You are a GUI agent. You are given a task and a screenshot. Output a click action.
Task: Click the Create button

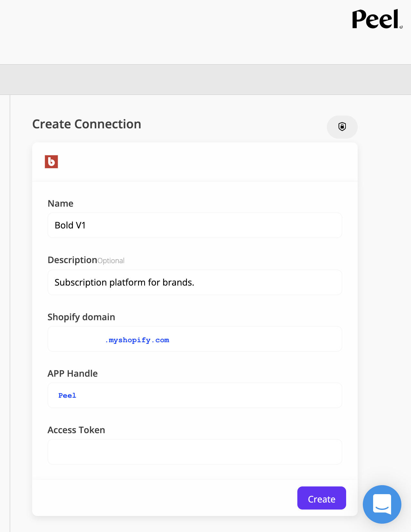click(x=322, y=498)
